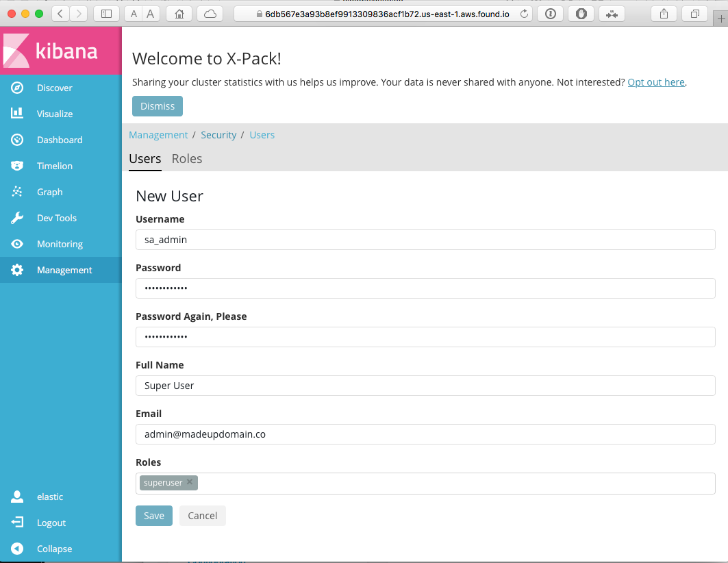
Task: Switch to the Roles tab
Action: [x=187, y=159]
